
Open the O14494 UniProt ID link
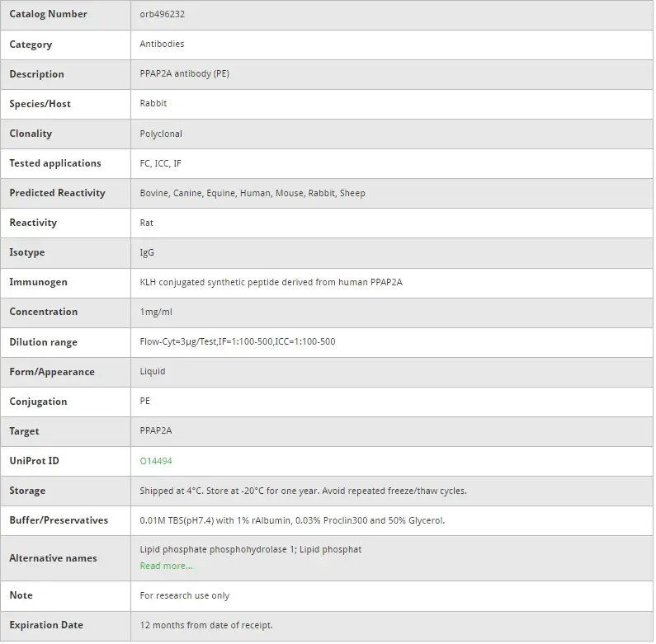(x=156, y=461)
